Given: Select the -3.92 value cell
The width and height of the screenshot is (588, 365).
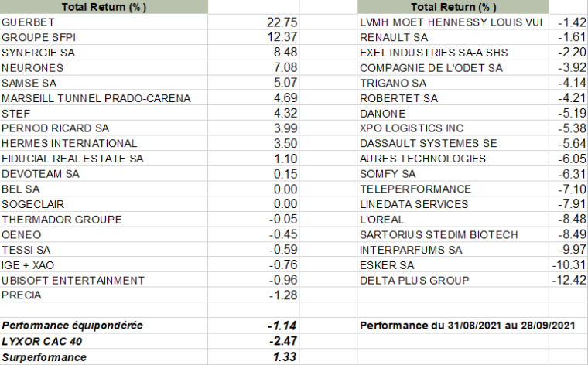Looking at the screenshot, I should pyautogui.click(x=569, y=68).
